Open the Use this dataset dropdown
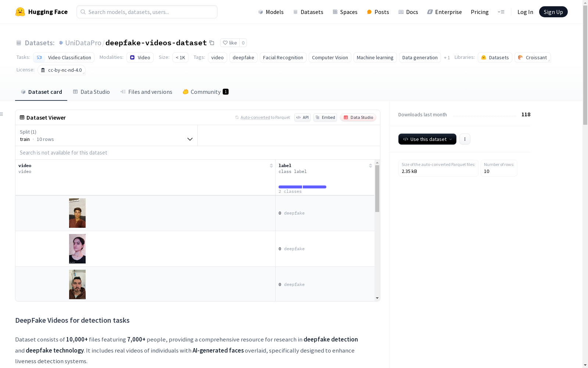This screenshot has height=368, width=588. (427, 139)
